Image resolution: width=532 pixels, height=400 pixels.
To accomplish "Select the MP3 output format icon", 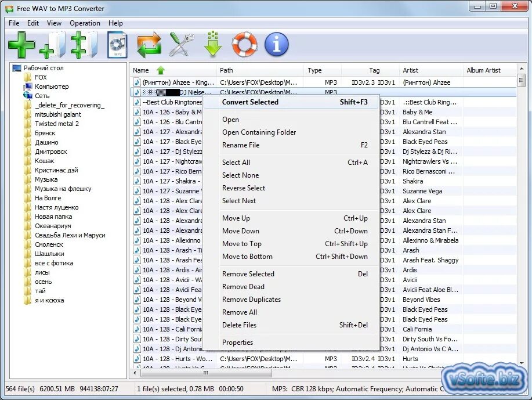I will click(x=117, y=45).
